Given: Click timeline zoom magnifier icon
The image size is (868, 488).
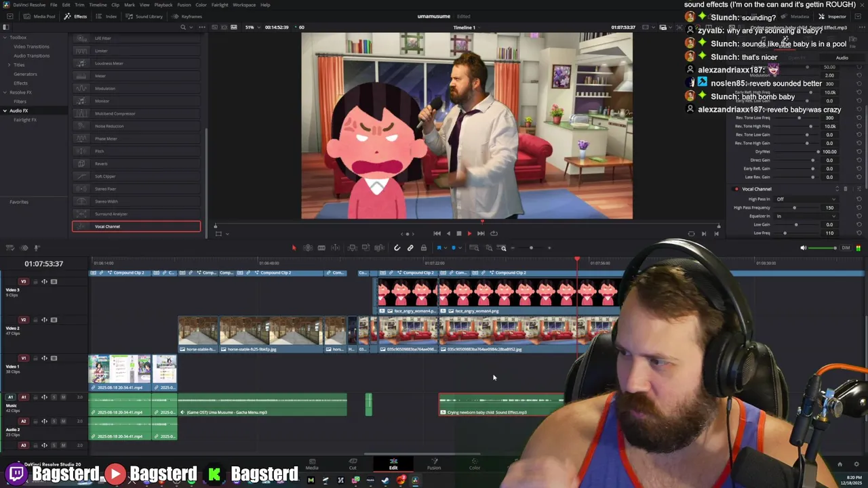Looking at the screenshot, I should pos(503,248).
